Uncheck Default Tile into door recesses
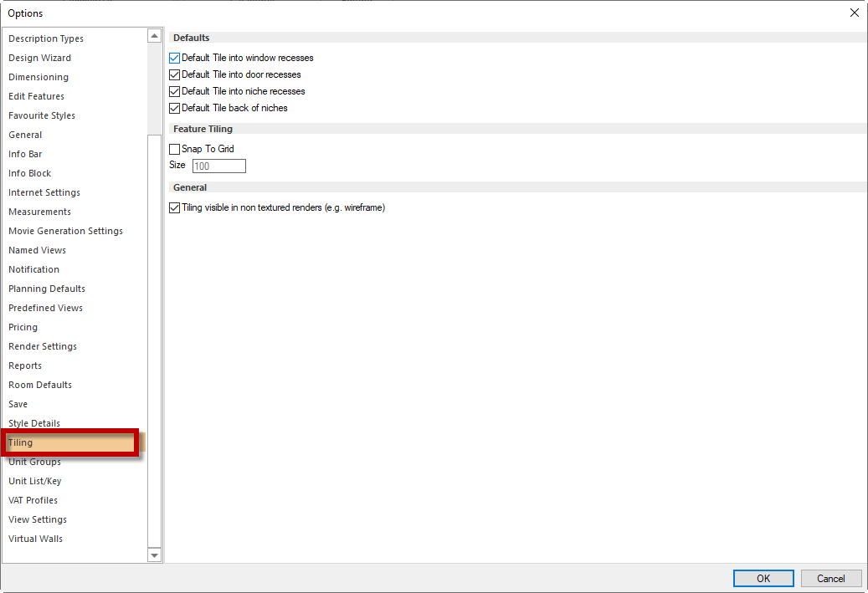 [x=174, y=74]
